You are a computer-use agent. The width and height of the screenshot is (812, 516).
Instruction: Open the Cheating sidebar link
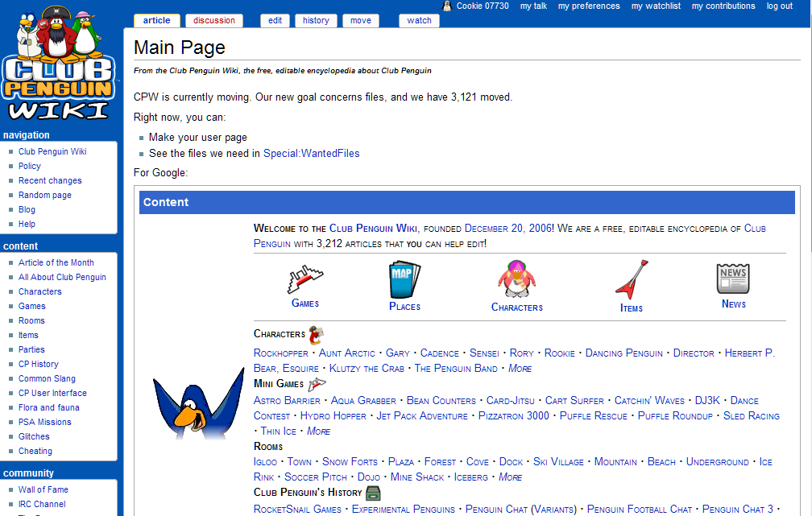[x=35, y=452]
